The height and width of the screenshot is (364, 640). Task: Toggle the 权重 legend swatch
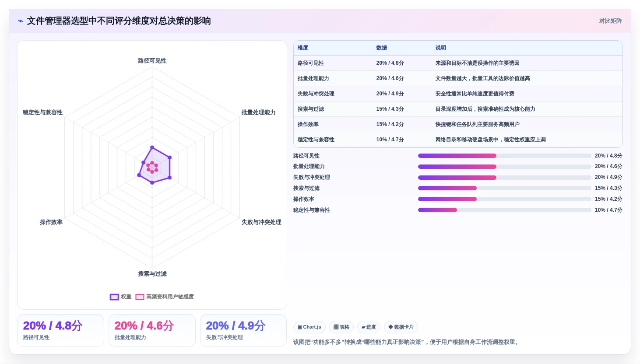click(x=114, y=297)
